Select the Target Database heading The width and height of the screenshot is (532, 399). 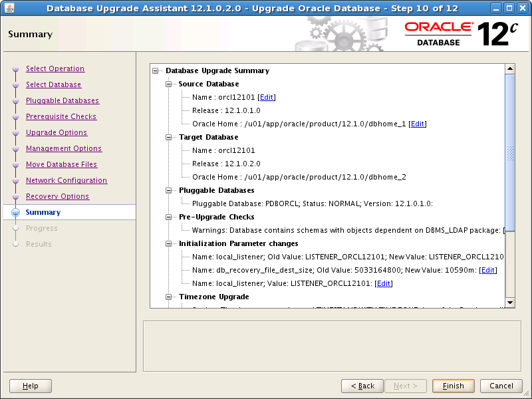coord(209,137)
